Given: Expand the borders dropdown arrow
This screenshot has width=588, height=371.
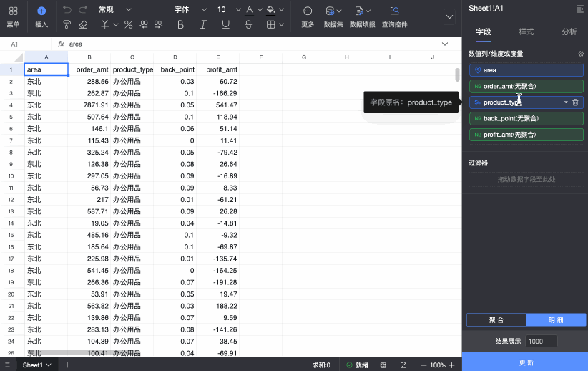Looking at the screenshot, I should pyautogui.click(x=281, y=25).
